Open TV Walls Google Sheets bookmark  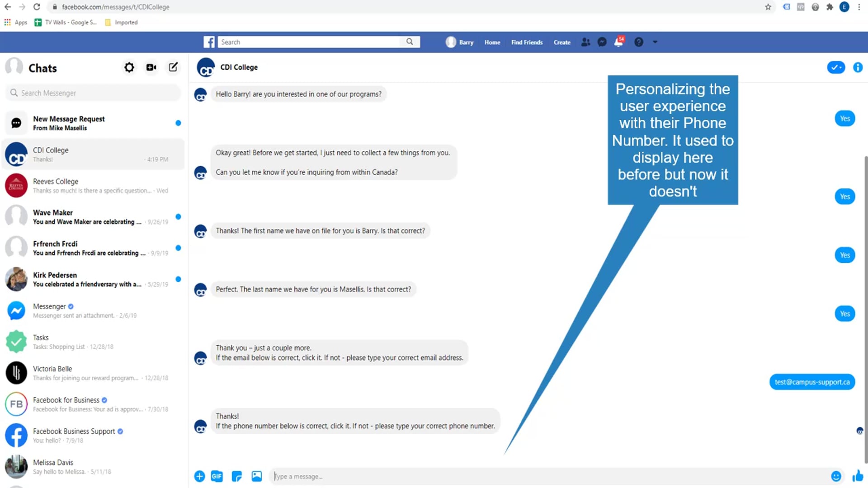click(x=66, y=22)
